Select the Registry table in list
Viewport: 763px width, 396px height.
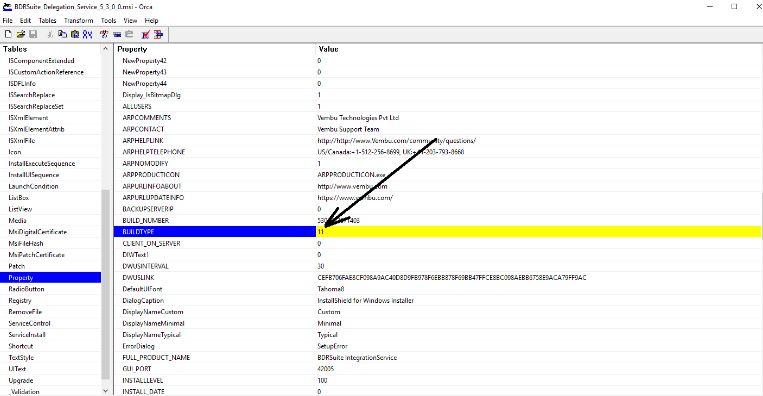19,301
